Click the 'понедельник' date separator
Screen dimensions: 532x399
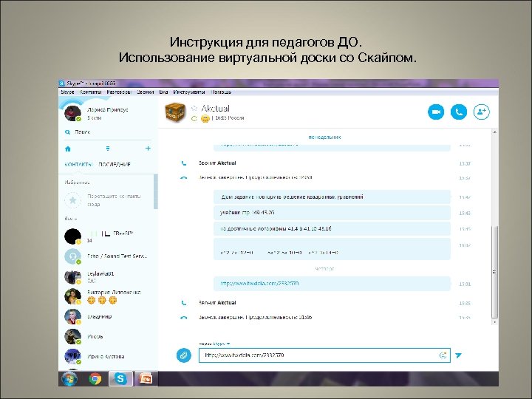(x=324, y=137)
